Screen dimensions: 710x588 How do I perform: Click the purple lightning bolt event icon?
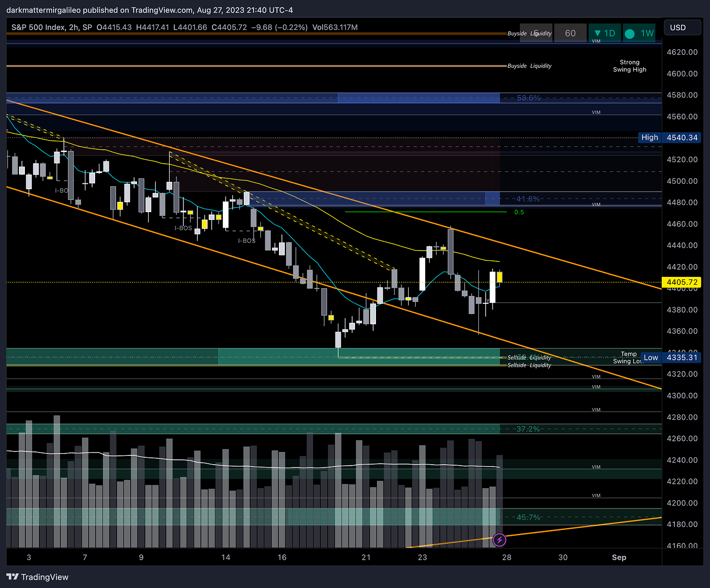(x=499, y=540)
